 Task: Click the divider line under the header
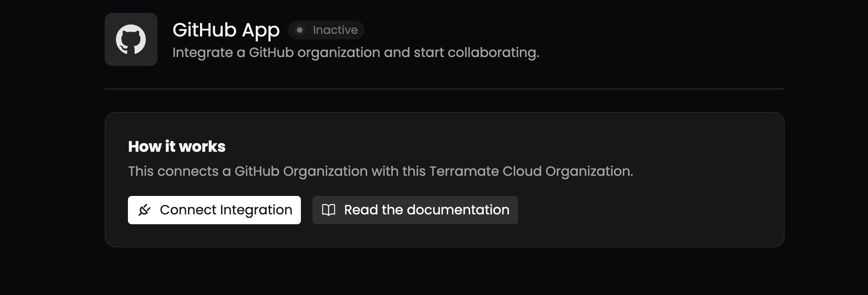[444, 90]
